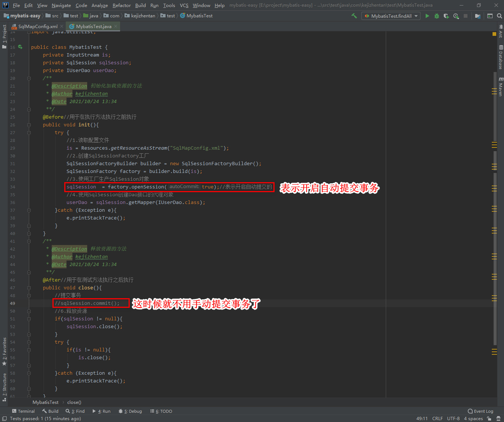504x422 pixels.
Task: Collapse Javadoc comment fold at line 20
Action: (29, 78)
